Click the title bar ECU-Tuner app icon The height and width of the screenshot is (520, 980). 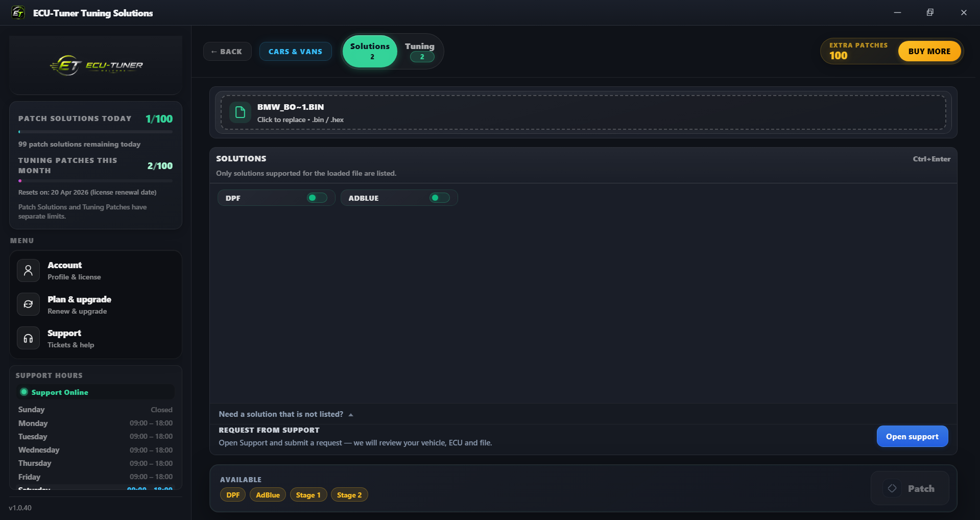pos(18,13)
